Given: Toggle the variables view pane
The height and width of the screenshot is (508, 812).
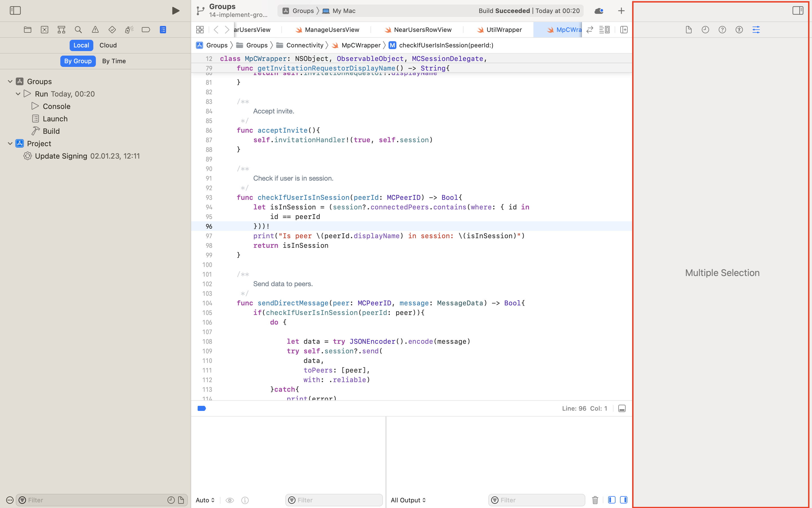Looking at the screenshot, I should click(612, 500).
